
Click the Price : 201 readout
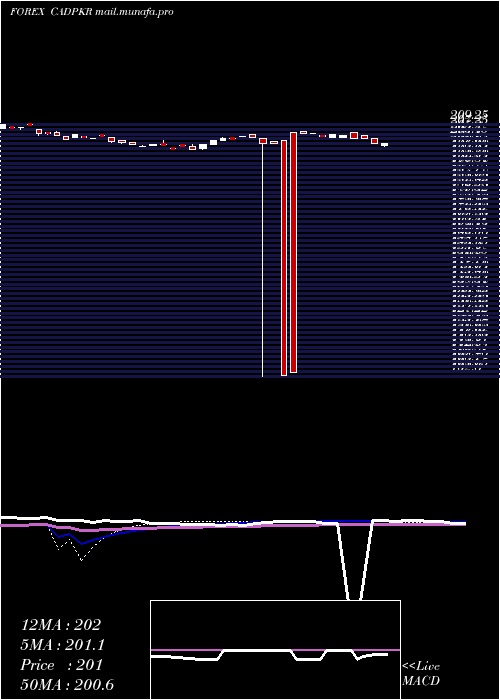point(62,665)
